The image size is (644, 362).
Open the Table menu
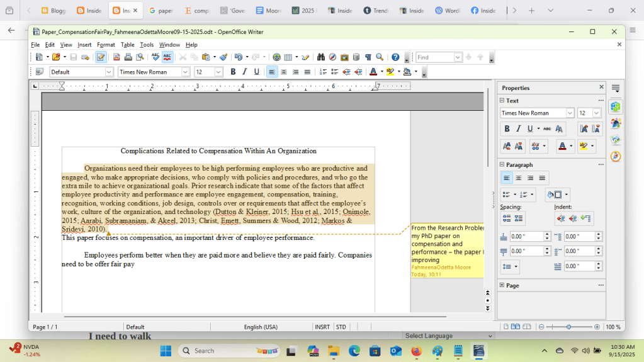click(127, 45)
